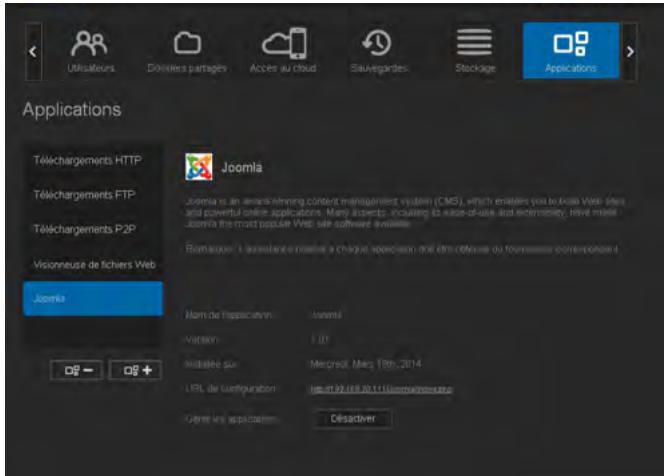This screenshot has height=476, width=667.
Task: Click the Joomla title text
Action: click(x=242, y=167)
